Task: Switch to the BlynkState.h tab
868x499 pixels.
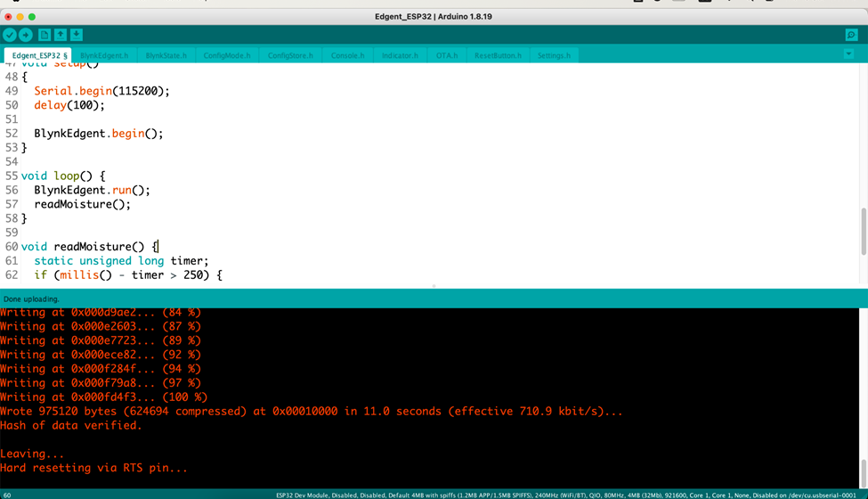Action: (x=166, y=55)
